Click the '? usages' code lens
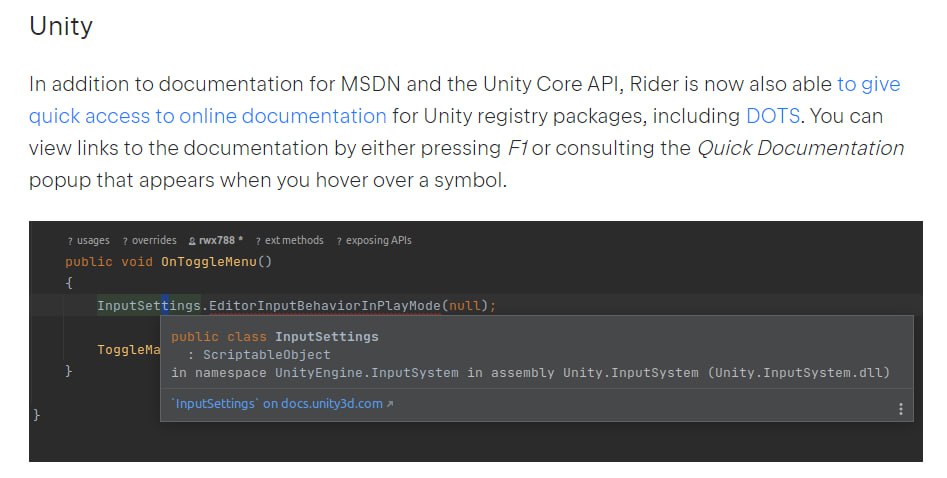 88,241
